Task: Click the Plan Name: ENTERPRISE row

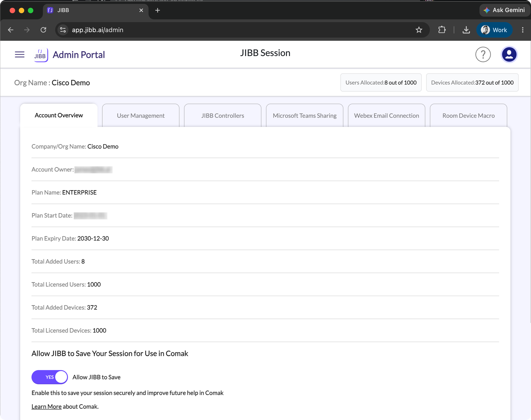Action: pos(265,193)
